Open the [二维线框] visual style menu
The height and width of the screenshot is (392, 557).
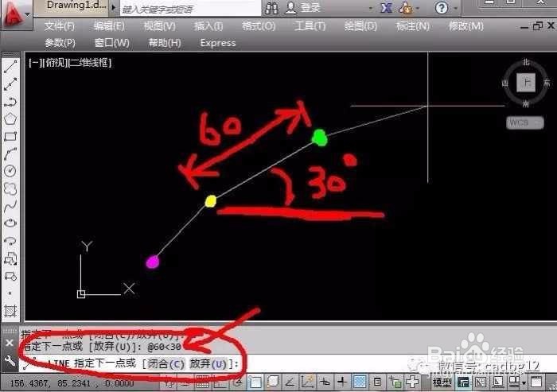(89, 63)
